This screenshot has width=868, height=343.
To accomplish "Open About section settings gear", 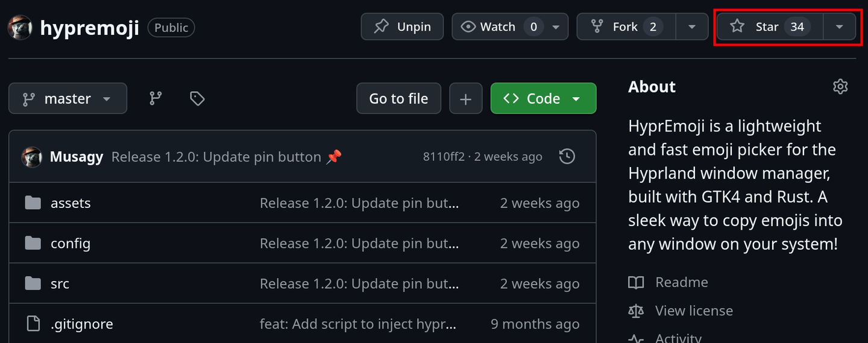I will 840,87.
